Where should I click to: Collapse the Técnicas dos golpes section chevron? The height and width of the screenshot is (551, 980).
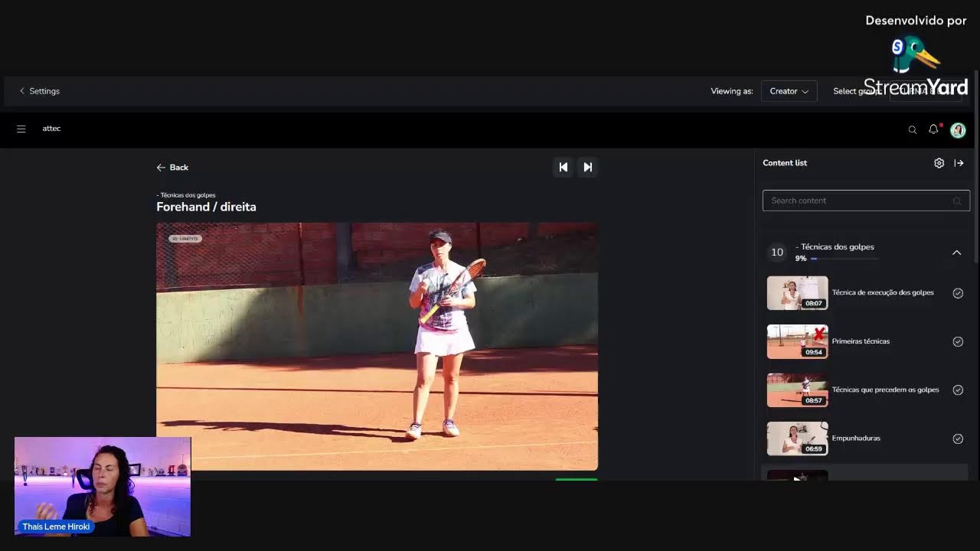pos(956,253)
